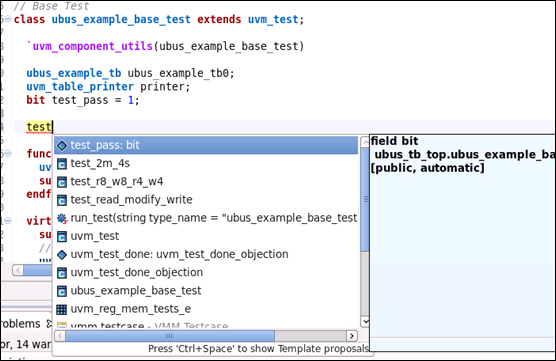Place the cursor after typed text 'test'
This screenshot has width=556, height=361.
click(52, 127)
